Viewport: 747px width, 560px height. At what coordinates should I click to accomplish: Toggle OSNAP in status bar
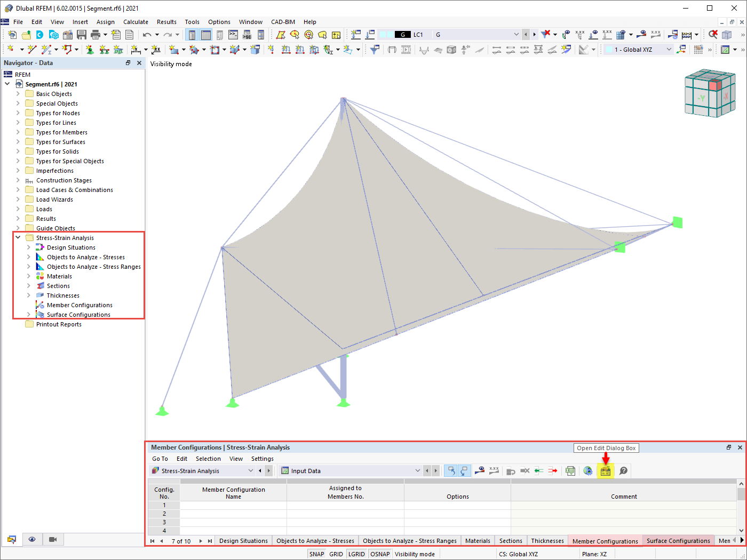[380, 554]
